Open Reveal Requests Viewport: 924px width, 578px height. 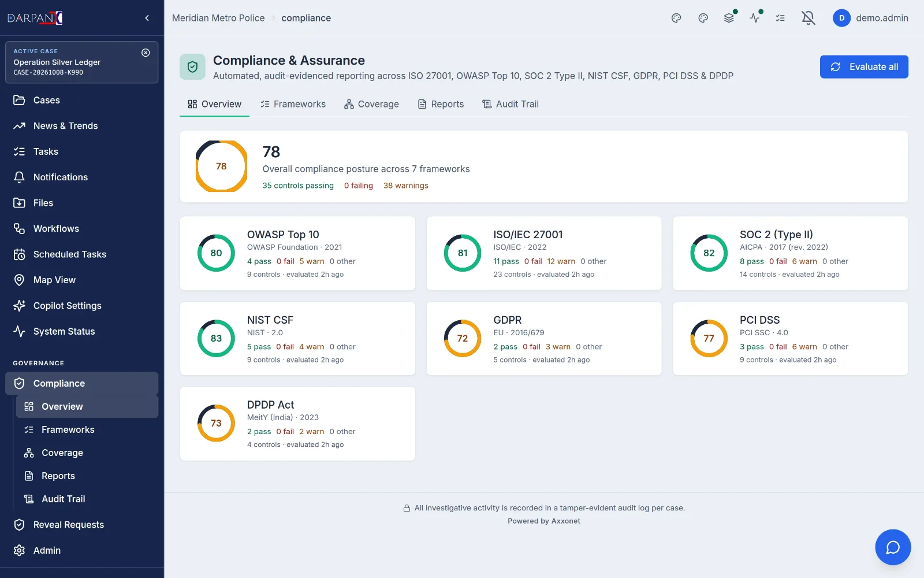(x=82, y=525)
